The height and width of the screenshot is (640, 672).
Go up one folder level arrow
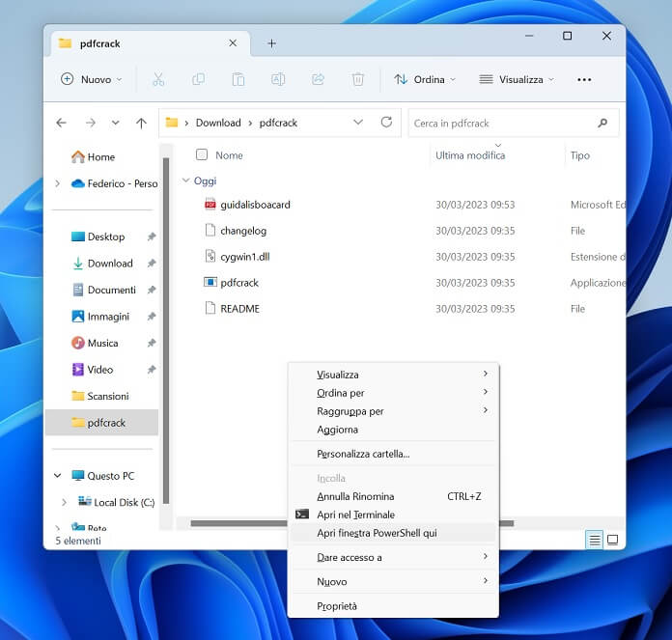tap(141, 124)
